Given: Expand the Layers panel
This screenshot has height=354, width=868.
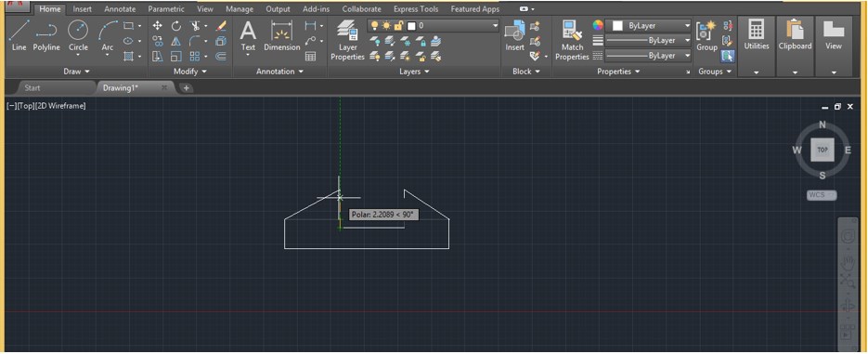Looking at the screenshot, I should pos(414,72).
